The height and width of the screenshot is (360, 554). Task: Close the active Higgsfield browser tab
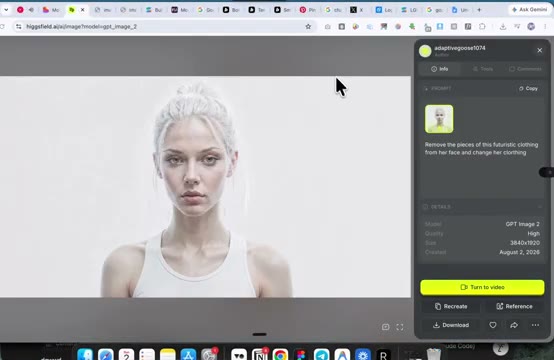pos(83,10)
